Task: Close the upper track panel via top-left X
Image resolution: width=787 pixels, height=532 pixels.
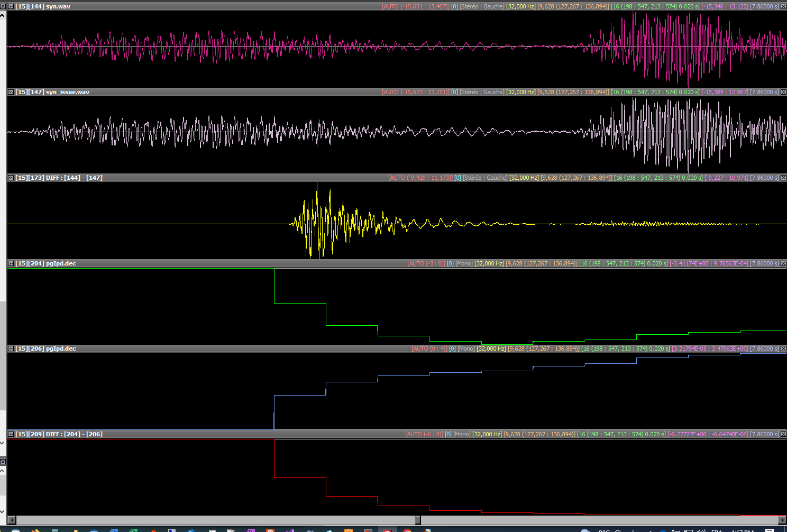Action: pyautogui.click(x=3, y=6)
